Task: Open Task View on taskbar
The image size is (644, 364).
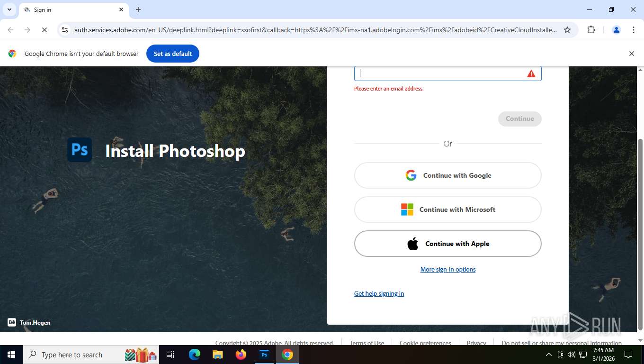Action: [171, 355]
